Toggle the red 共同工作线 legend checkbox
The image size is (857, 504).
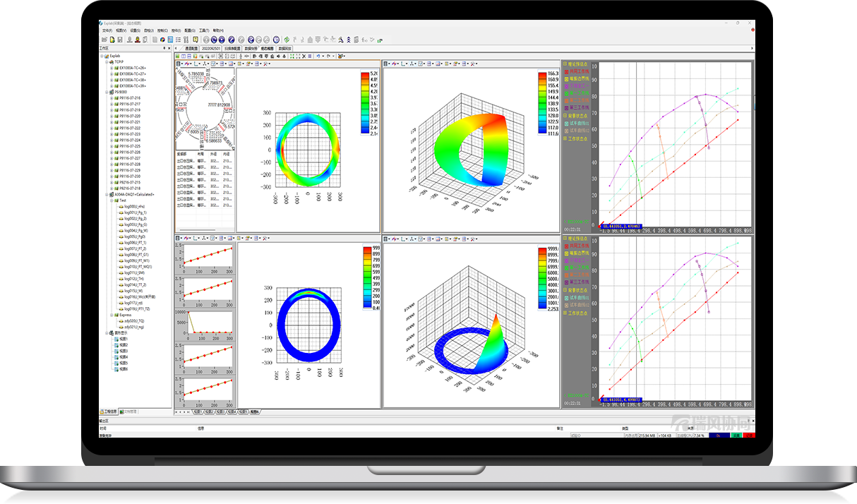566,71
